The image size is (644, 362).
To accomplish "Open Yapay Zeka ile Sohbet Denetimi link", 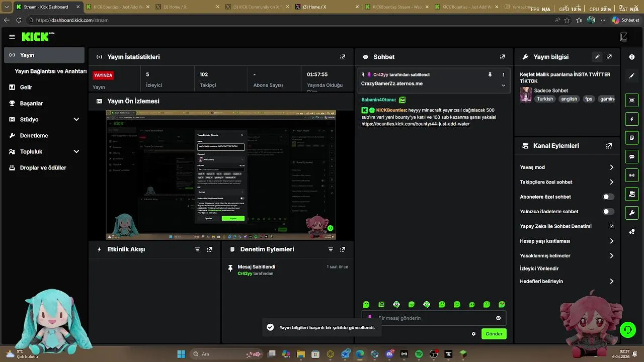I will coord(567,227).
